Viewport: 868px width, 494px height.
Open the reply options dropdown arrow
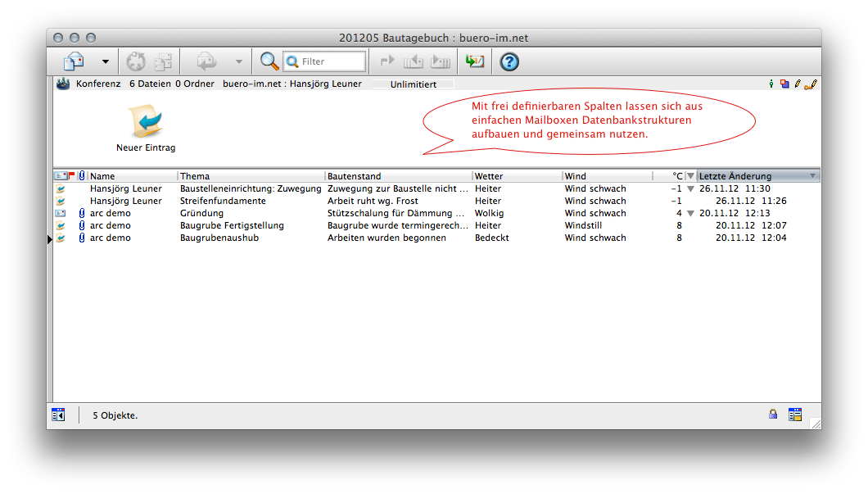point(238,61)
